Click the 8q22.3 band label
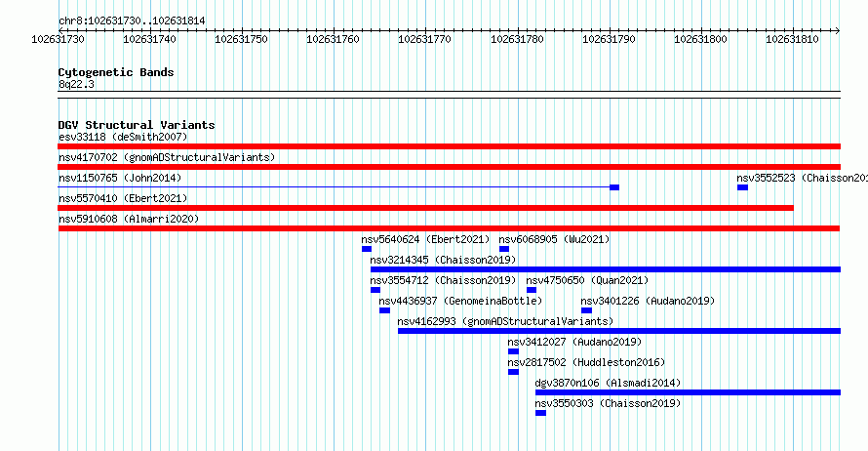The width and height of the screenshot is (868, 451). [76, 84]
